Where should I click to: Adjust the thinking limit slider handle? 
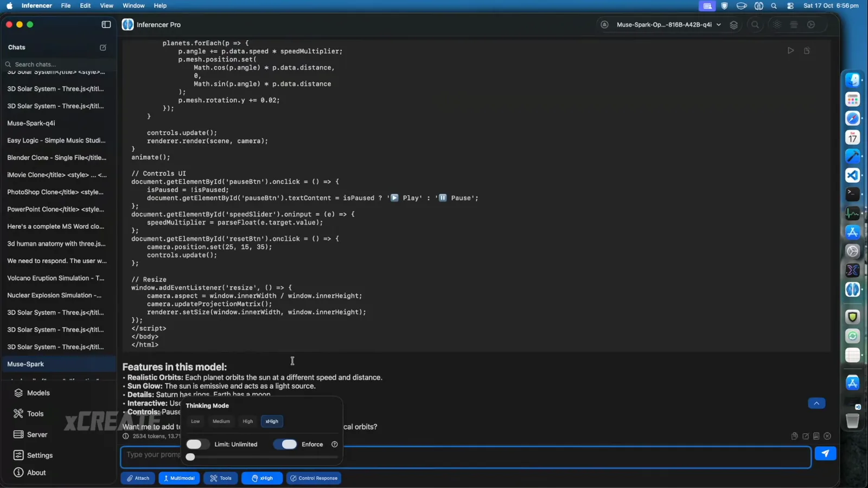tap(190, 457)
